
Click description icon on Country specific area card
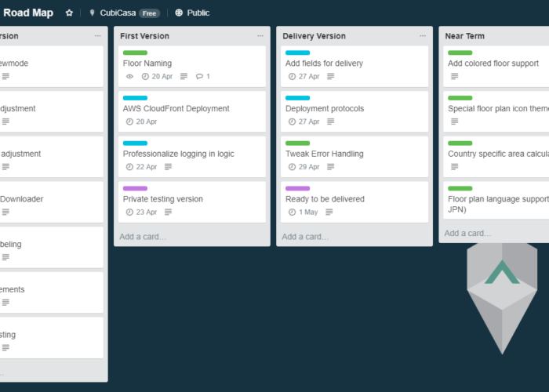coord(454,166)
